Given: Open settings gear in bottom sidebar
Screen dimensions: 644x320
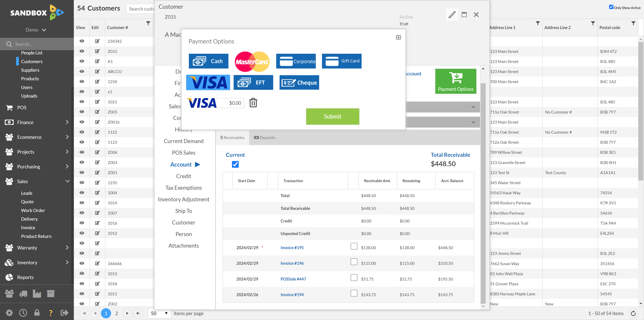Looking at the screenshot, I should 9,312.
